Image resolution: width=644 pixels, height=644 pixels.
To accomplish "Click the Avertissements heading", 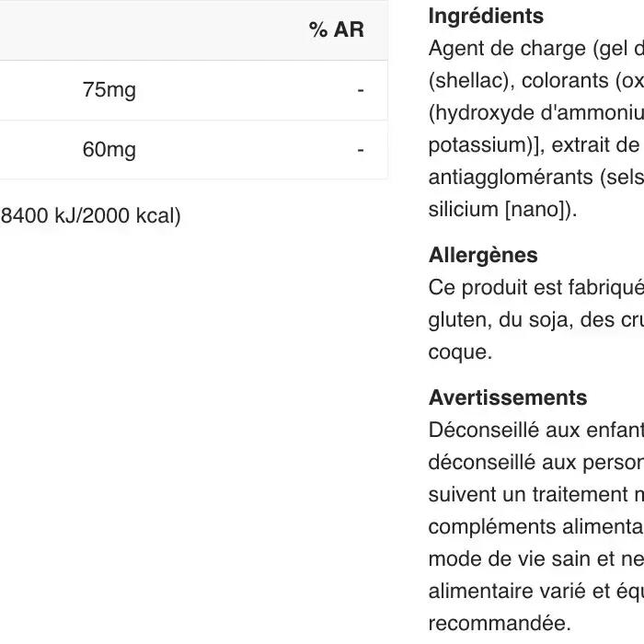I will tap(508, 397).
